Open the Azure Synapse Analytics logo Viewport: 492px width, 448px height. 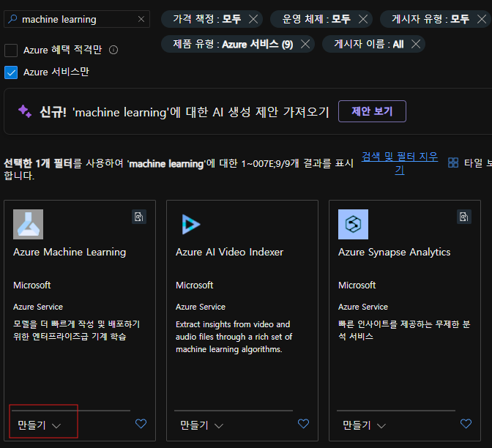(x=354, y=224)
